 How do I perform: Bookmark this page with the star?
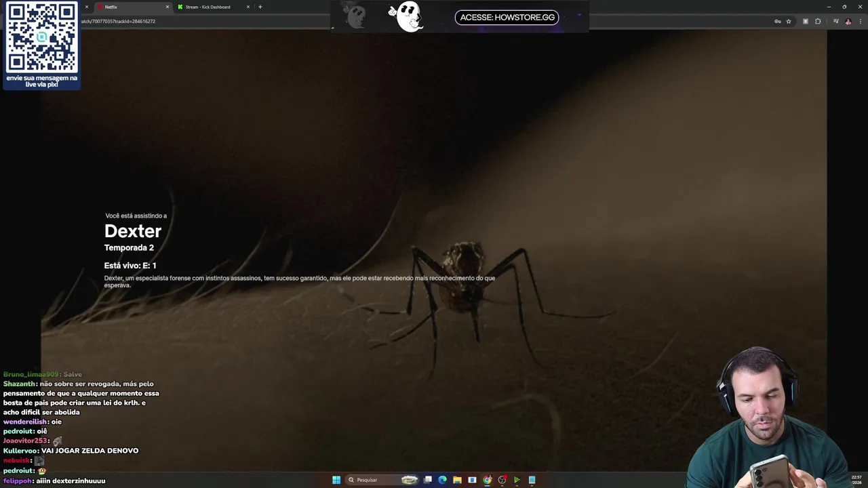789,21
